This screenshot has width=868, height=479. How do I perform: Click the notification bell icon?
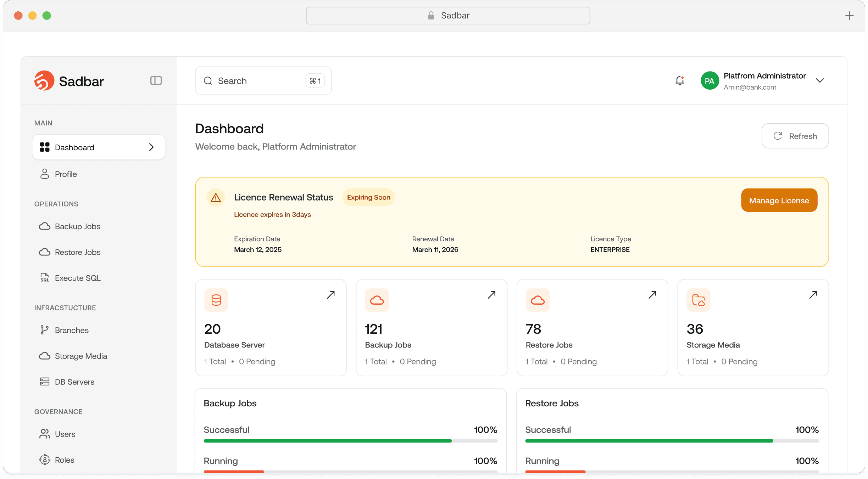679,81
